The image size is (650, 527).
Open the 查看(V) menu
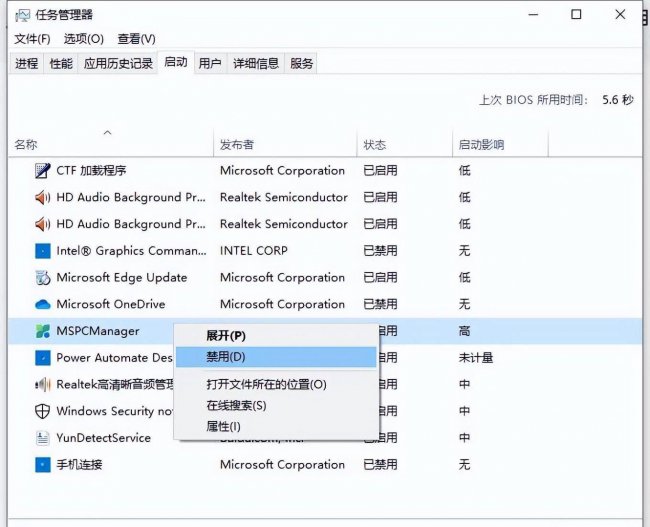point(136,39)
